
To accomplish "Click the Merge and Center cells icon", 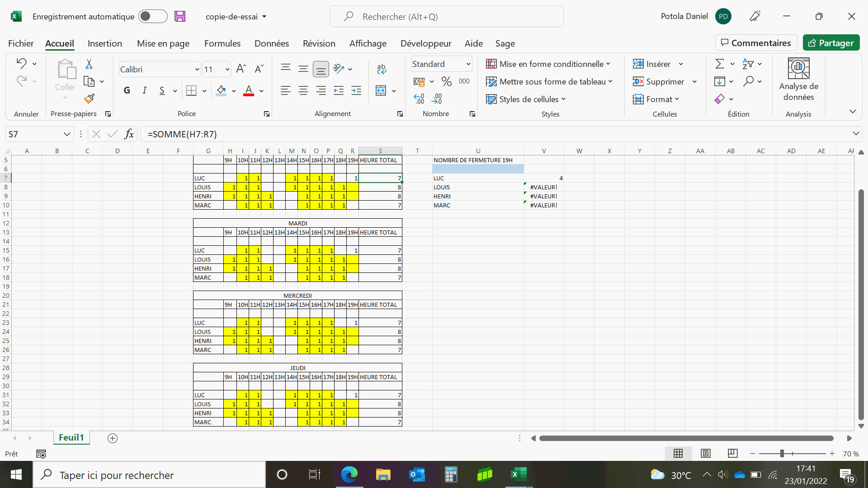I will click(381, 91).
